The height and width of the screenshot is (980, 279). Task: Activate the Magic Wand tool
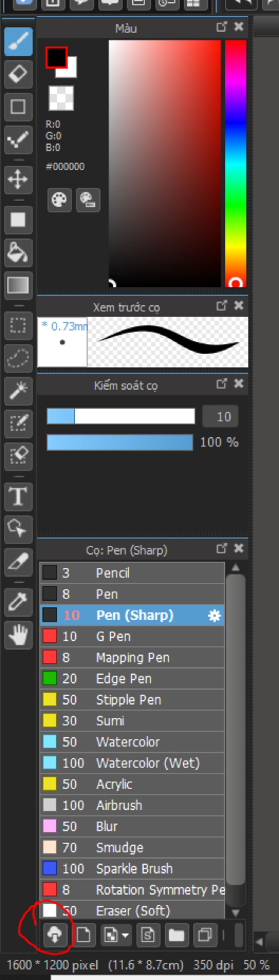(x=18, y=391)
